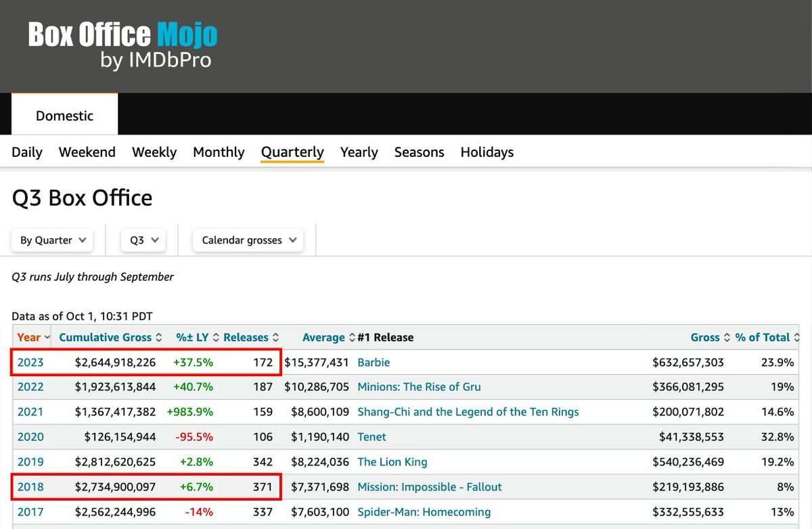The width and height of the screenshot is (812, 529).
Task: Select Barbie's gross $632,657,303
Action: pos(687,362)
